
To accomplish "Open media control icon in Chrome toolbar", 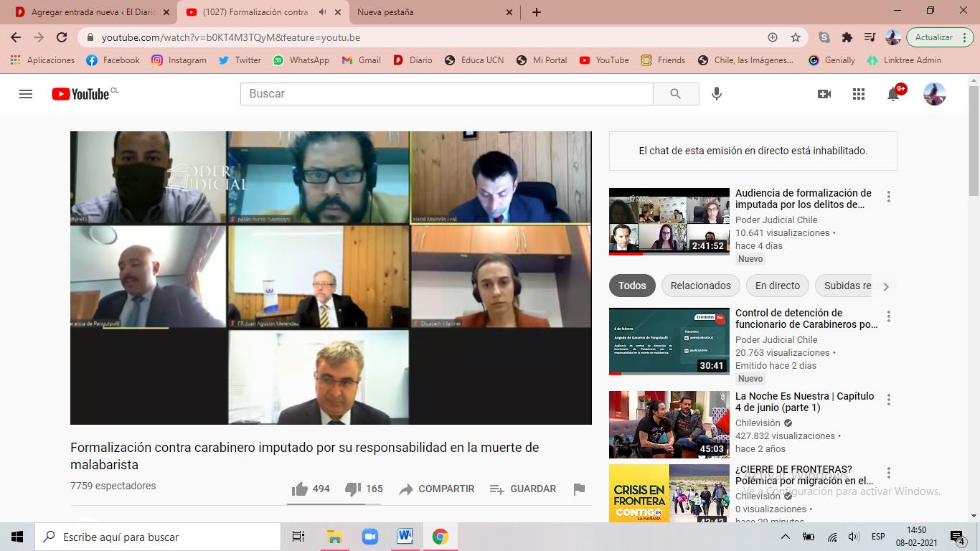I will pos(870,37).
